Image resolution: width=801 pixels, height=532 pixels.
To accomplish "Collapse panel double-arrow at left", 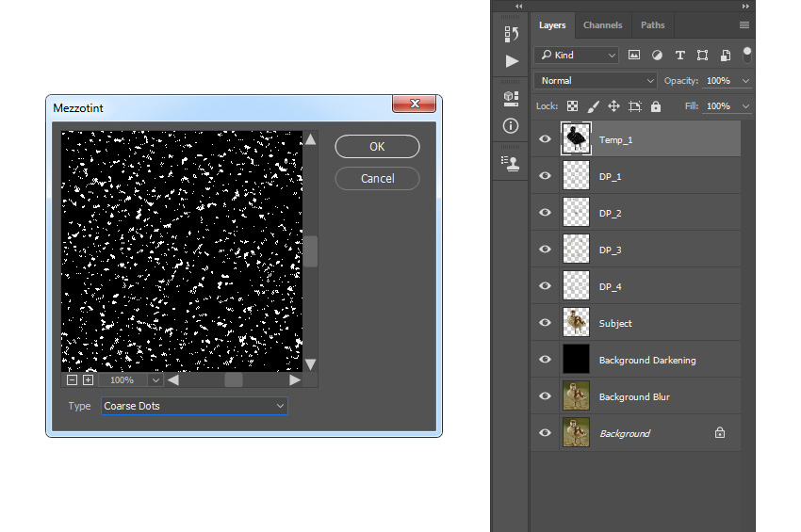I will [x=519, y=7].
